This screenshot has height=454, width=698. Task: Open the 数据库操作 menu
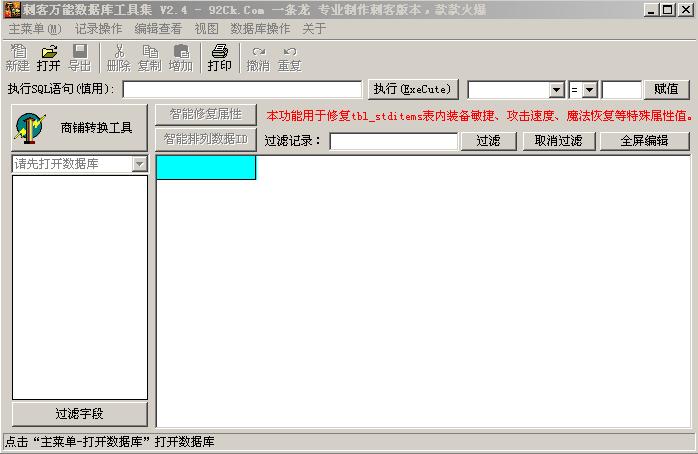tap(260, 29)
